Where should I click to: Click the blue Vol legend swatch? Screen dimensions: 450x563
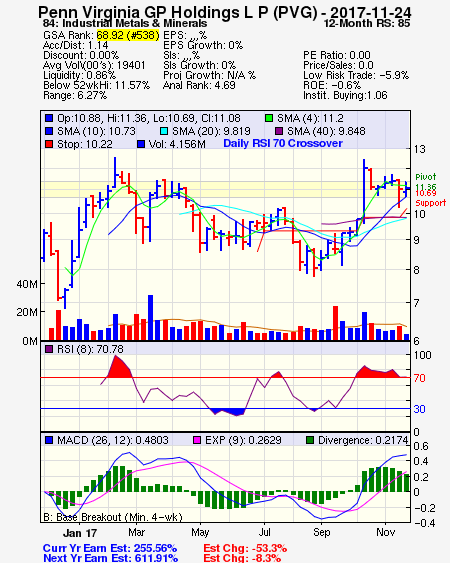141,144
